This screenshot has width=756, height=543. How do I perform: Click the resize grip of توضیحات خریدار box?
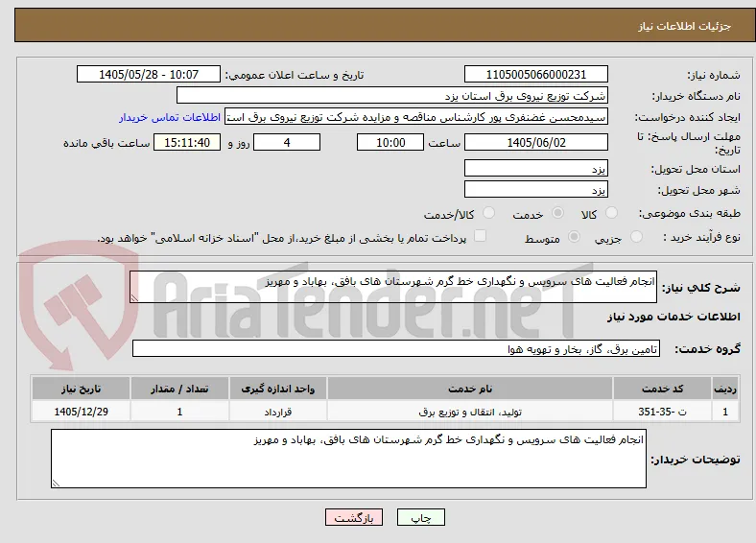click(x=56, y=483)
